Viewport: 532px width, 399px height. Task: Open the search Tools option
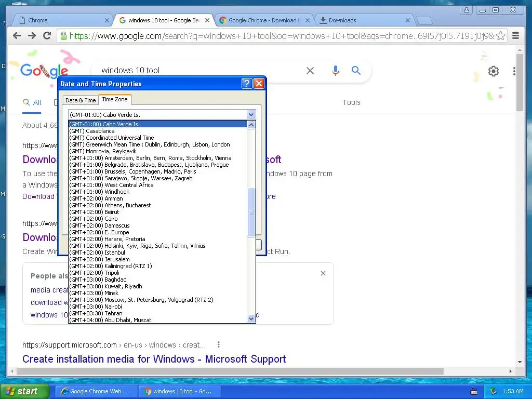point(351,102)
